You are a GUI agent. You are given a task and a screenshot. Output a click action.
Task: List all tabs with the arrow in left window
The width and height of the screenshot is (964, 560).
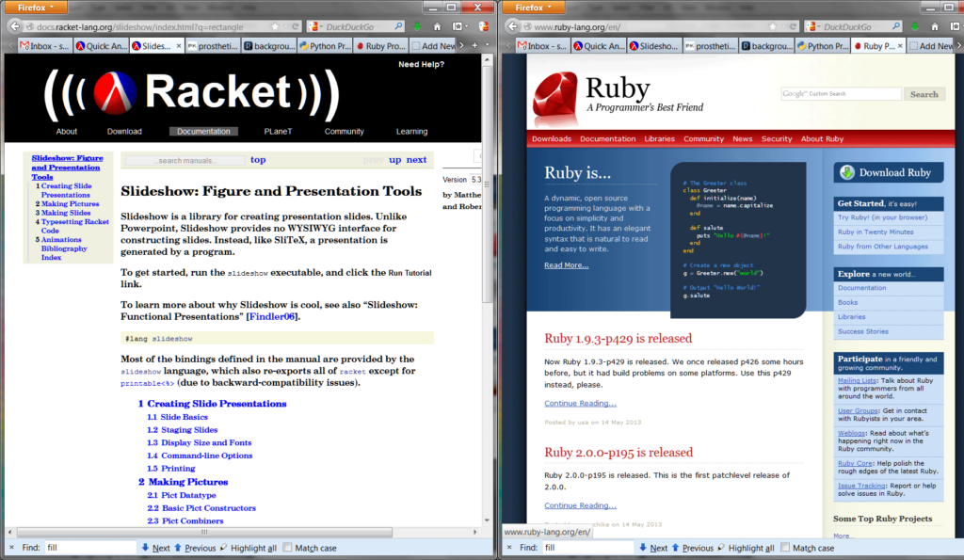click(488, 45)
